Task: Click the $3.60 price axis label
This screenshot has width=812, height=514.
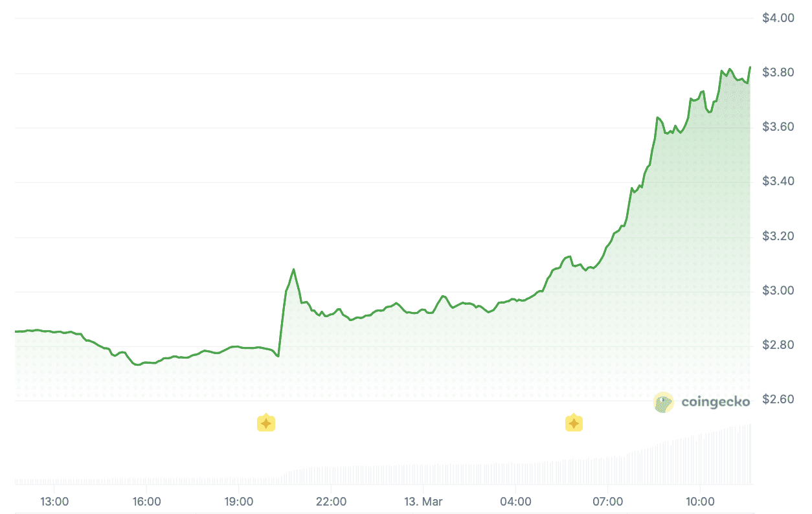Action: pos(778,127)
